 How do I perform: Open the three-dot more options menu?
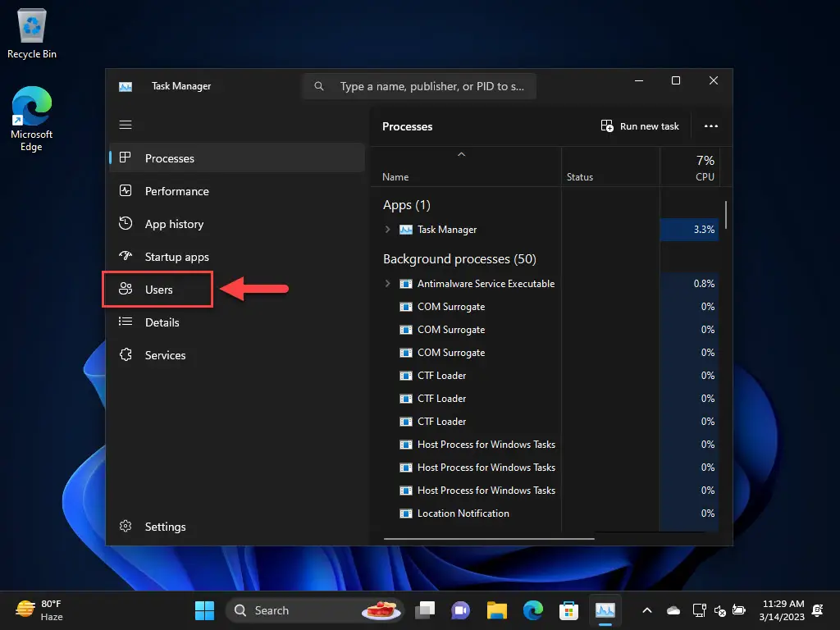[x=711, y=126]
